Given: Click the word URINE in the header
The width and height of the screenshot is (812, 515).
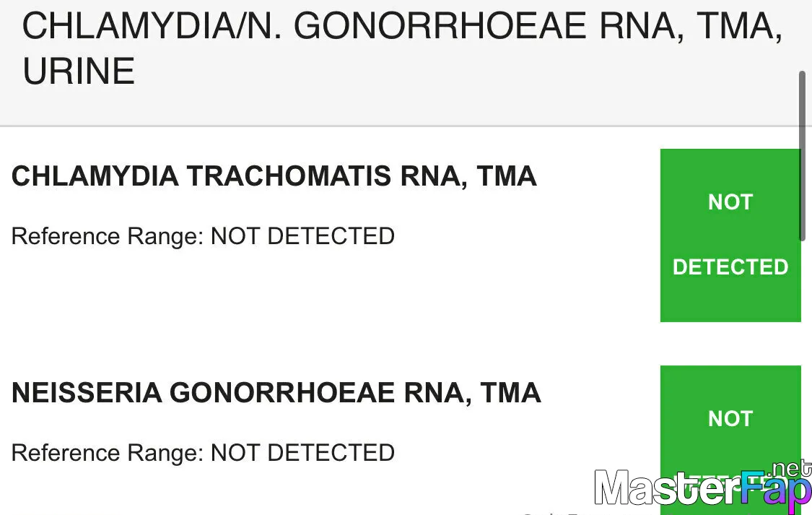Looking at the screenshot, I should pyautogui.click(x=79, y=71).
